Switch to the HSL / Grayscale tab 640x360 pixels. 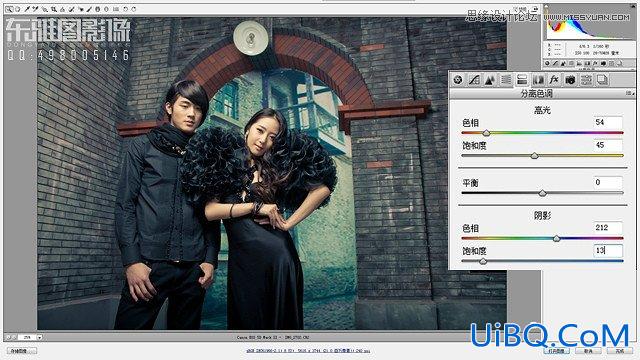point(506,80)
